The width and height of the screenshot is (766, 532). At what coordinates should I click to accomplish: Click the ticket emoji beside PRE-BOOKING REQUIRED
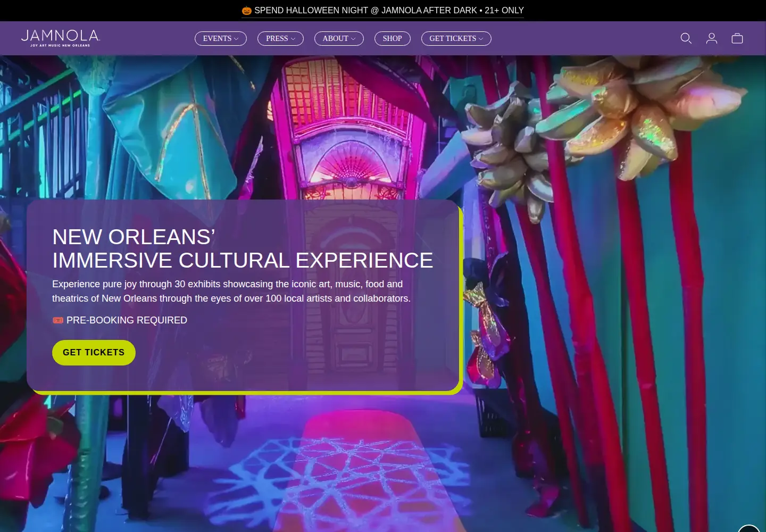coord(58,320)
